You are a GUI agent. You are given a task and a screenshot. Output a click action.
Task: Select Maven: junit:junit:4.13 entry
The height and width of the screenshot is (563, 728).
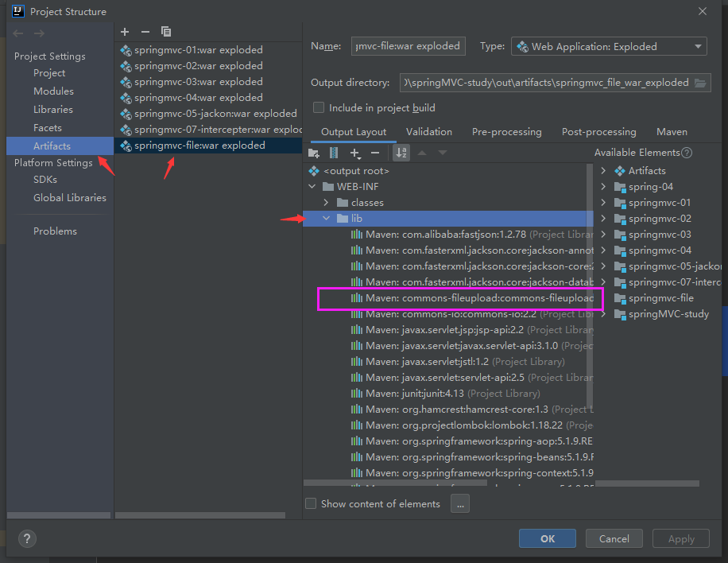[x=448, y=394]
